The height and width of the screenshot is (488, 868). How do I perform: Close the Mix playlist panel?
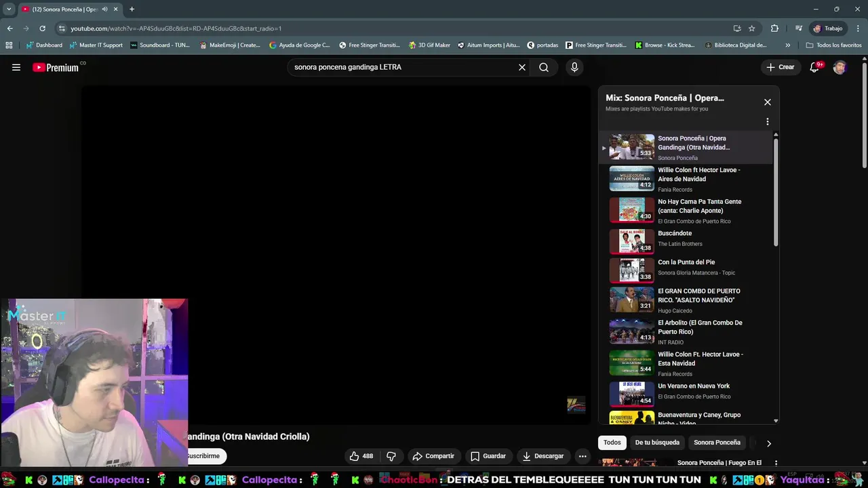[768, 102]
